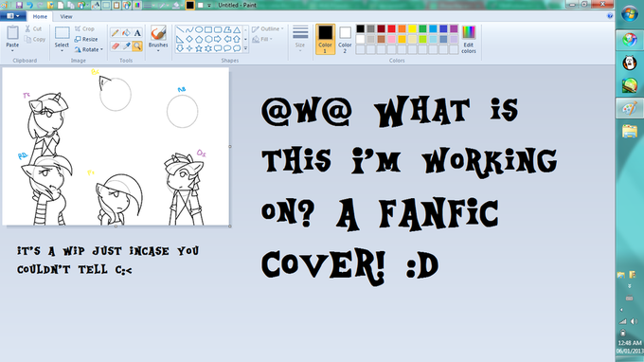Activate Color 2 background selector
Image resolution: width=644 pixels, height=362 pixels.
(345, 39)
